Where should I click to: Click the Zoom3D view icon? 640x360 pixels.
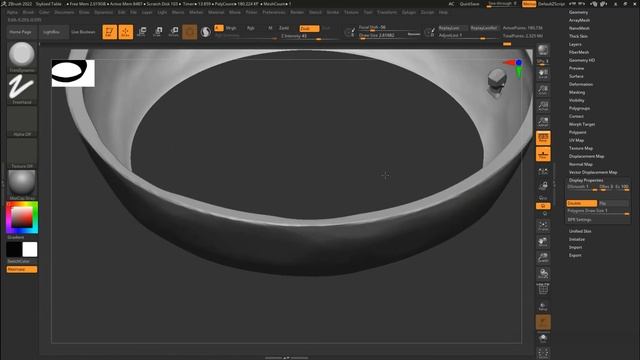click(x=543, y=258)
